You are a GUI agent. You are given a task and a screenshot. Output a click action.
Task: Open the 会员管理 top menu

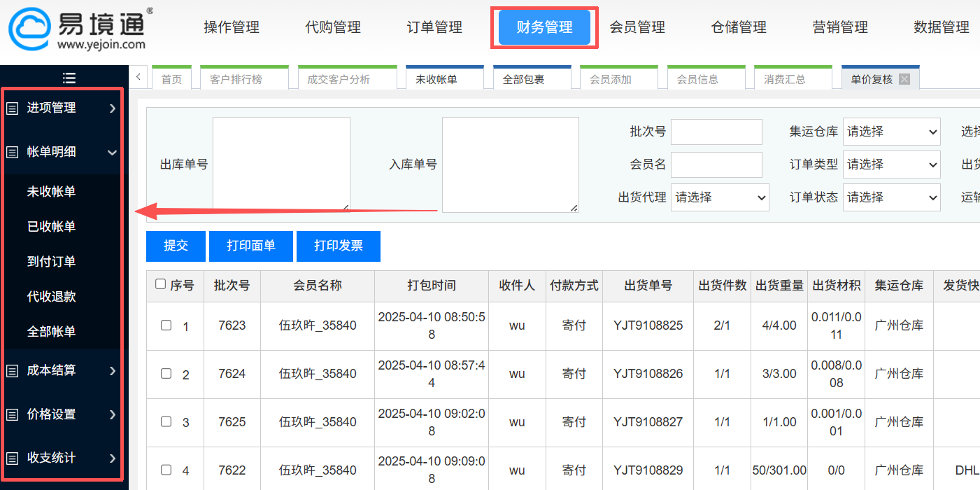pyautogui.click(x=637, y=27)
